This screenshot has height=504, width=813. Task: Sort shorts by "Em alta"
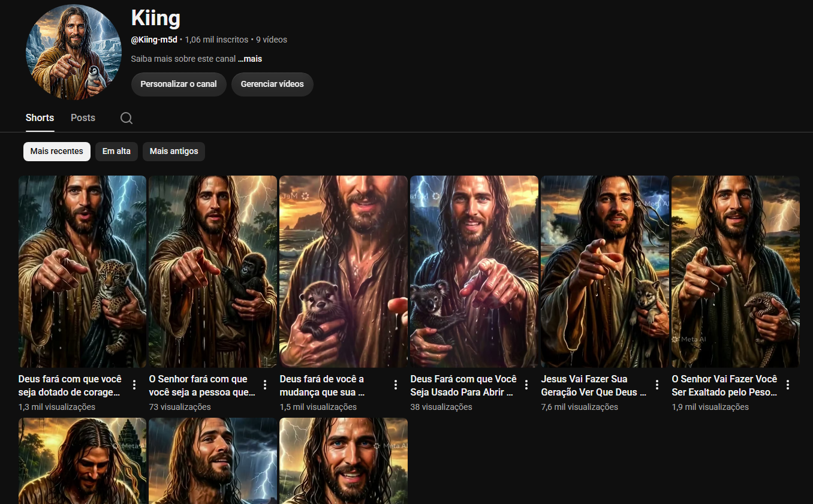[116, 152]
